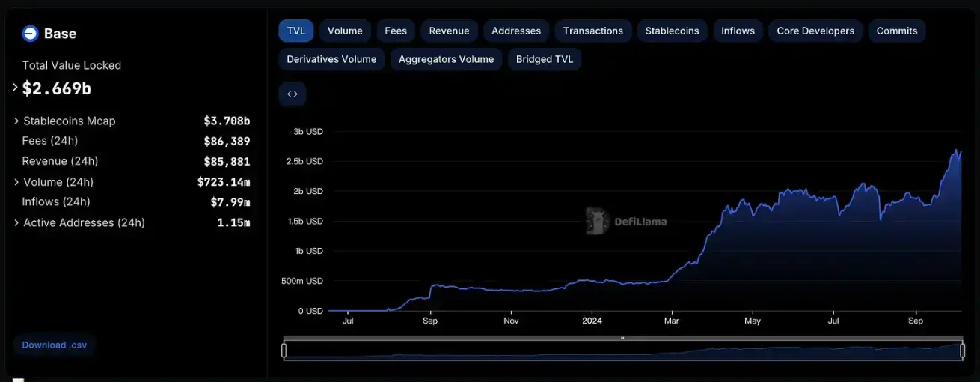Enable the Fees chart metric
The height and width of the screenshot is (382, 980).
(x=396, y=31)
